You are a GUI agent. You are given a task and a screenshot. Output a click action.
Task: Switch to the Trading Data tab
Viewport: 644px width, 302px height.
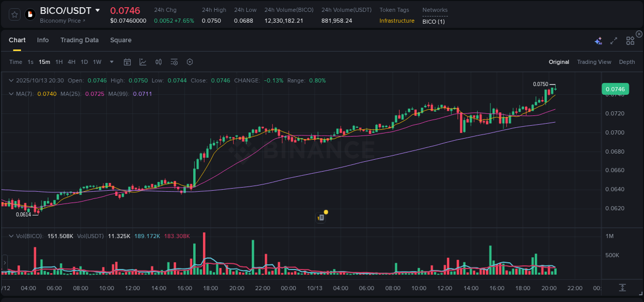79,40
